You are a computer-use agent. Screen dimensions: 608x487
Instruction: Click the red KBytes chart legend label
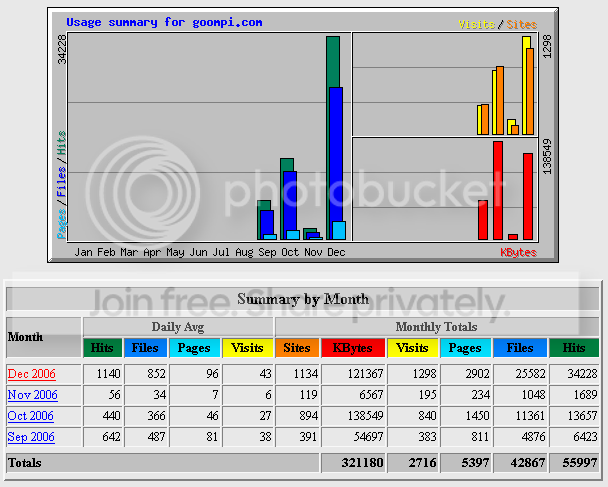click(x=518, y=252)
